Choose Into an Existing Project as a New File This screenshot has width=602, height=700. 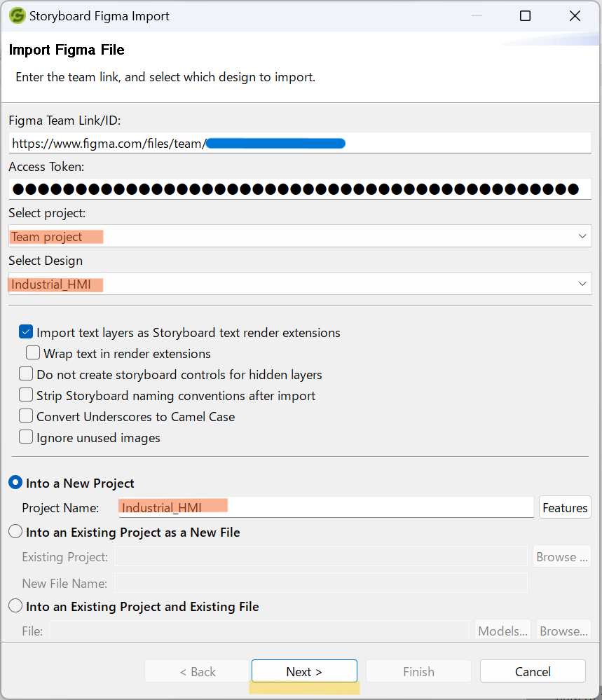point(15,532)
